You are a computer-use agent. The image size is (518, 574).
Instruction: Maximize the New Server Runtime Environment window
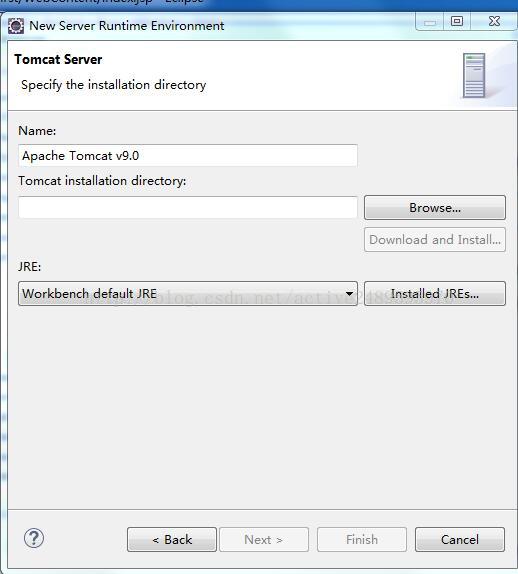point(457,21)
